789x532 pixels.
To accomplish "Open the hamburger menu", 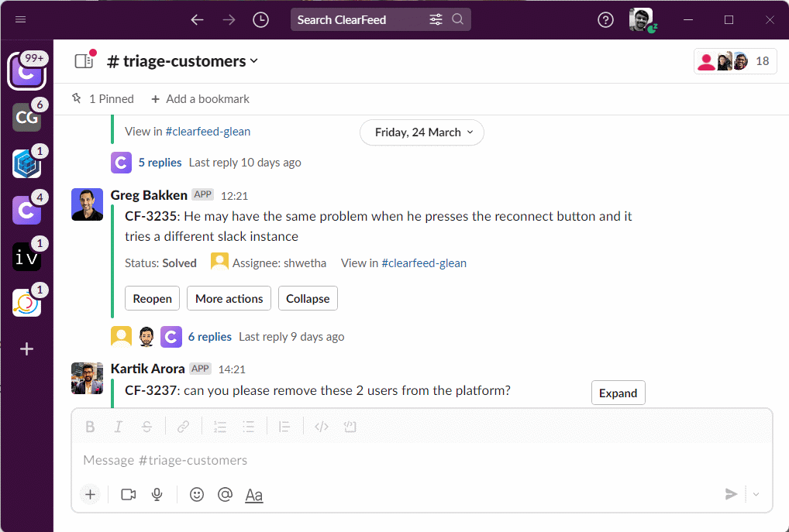I will (21, 20).
